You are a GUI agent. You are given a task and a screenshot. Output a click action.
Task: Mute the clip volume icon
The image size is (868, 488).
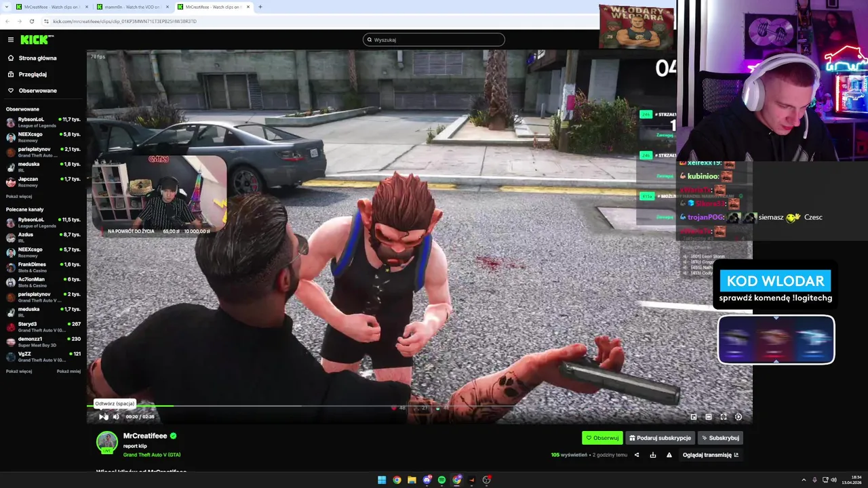point(116,417)
